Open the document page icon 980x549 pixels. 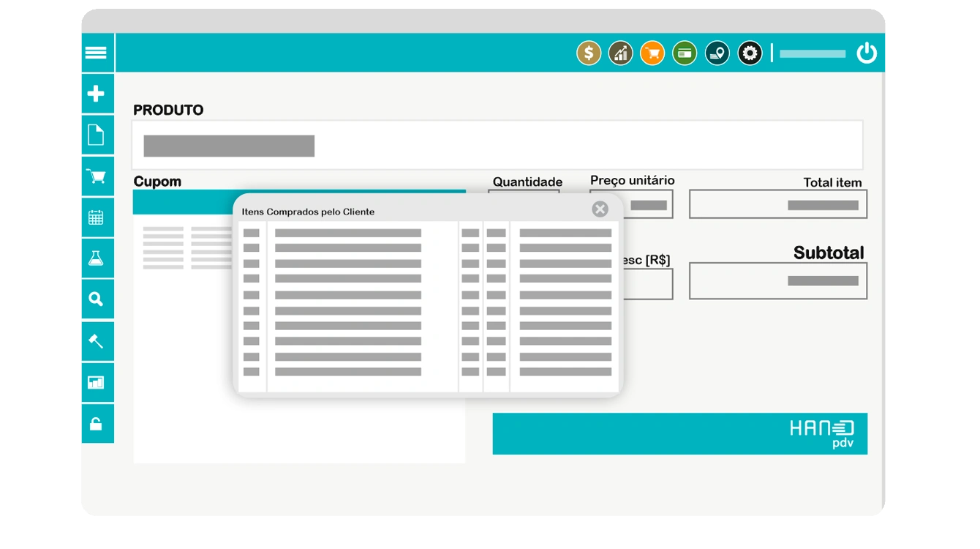pyautogui.click(x=96, y=135)
